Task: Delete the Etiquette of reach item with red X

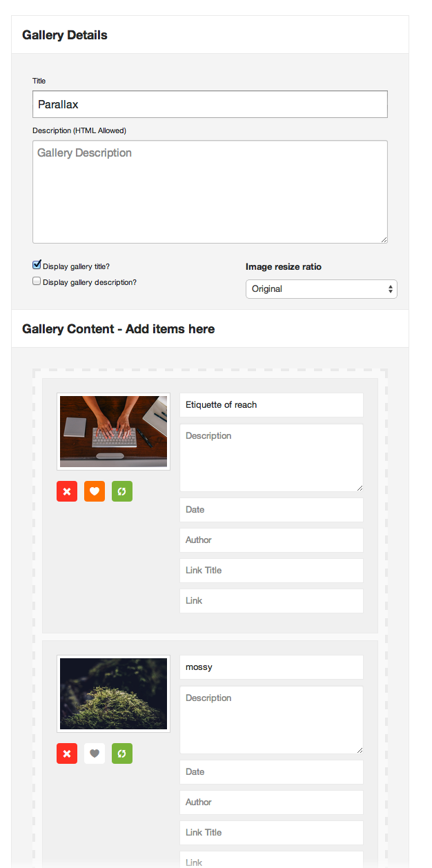Action: tap(67, 491)
